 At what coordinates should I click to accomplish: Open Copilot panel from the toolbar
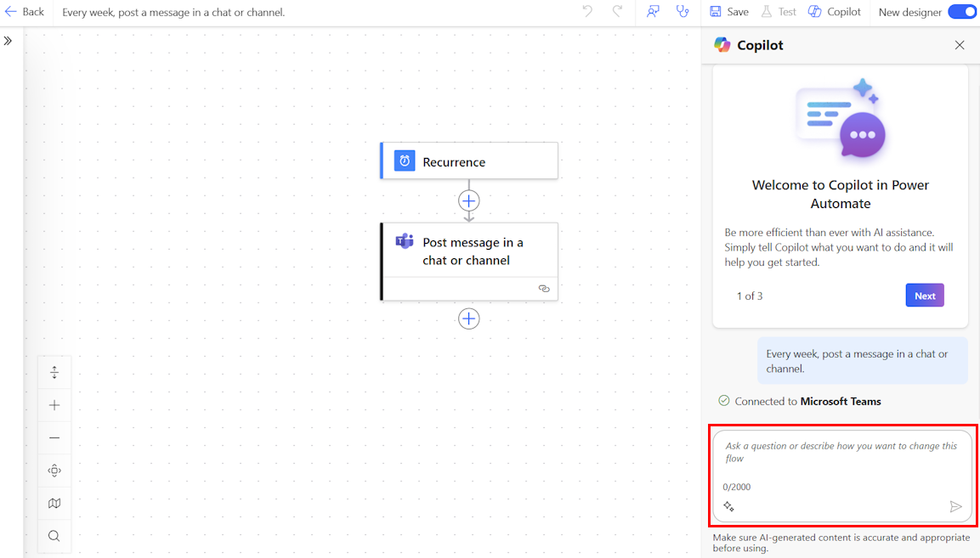[x=834, y=11]
